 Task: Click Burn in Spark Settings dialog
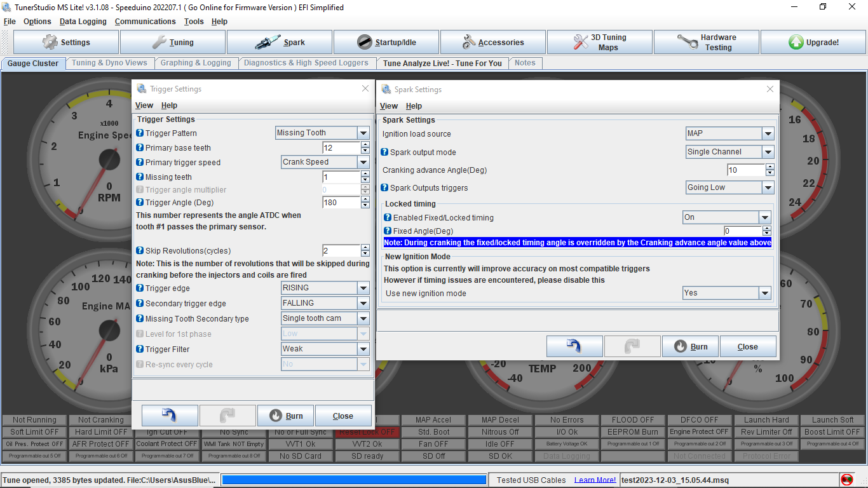(690, 346)
